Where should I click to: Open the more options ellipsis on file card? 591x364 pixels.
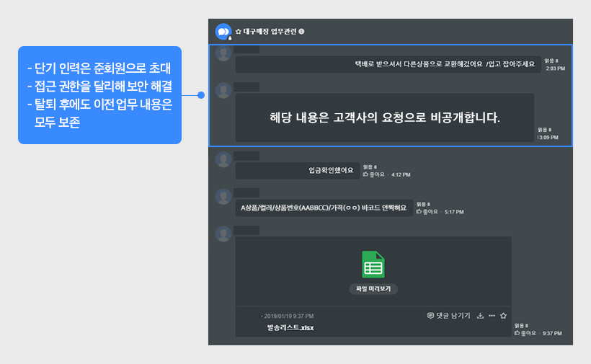(492, 316)
